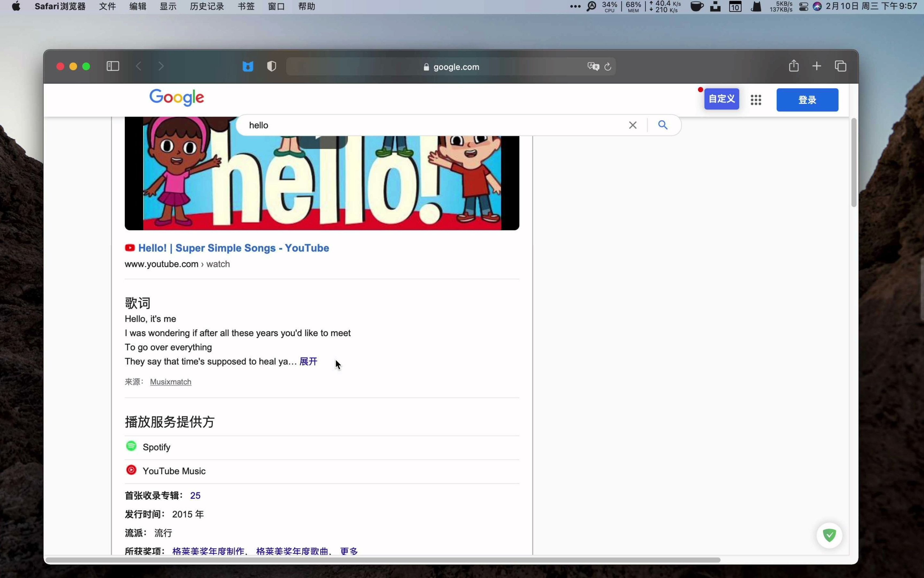This screenshot has width=924, height=578.
Task: Click the lyric line "To go over everything"
Action: 168,347
